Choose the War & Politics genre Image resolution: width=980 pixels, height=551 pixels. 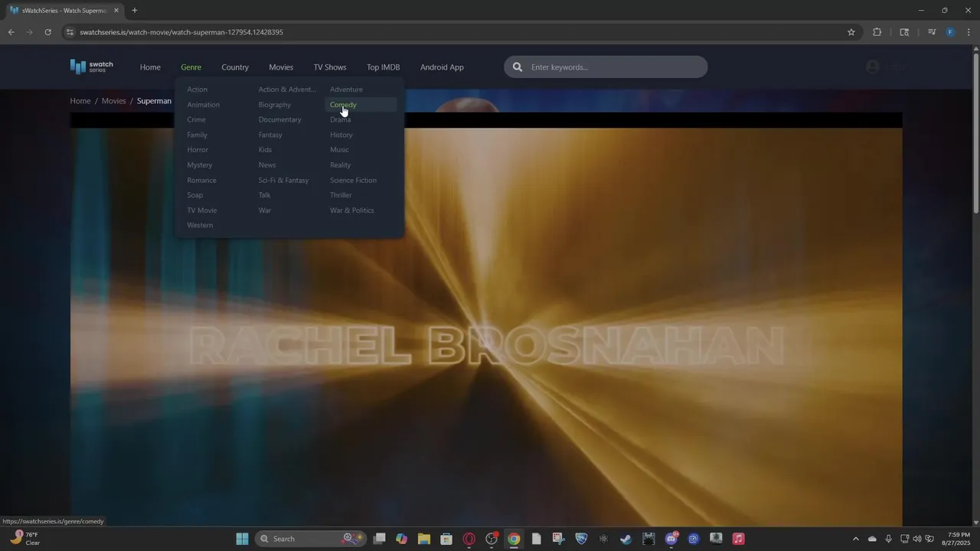pos(351,210)
